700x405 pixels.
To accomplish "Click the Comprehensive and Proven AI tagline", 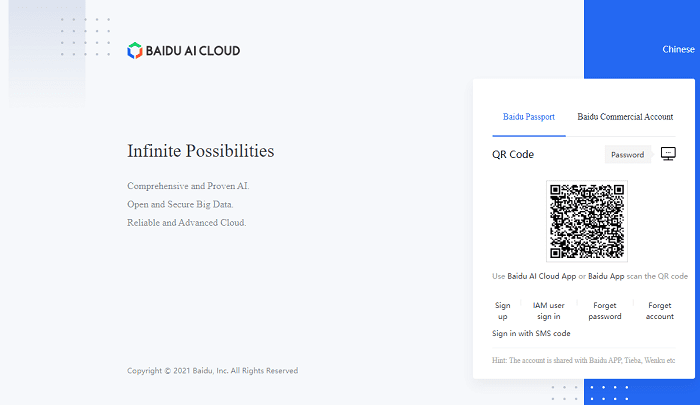I will click(x=188, y=187).
